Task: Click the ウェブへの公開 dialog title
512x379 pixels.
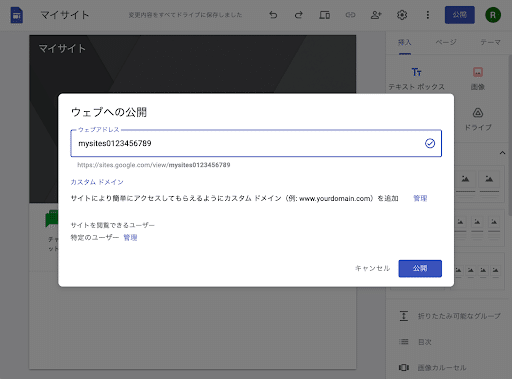Action: [x=109, y=112]
